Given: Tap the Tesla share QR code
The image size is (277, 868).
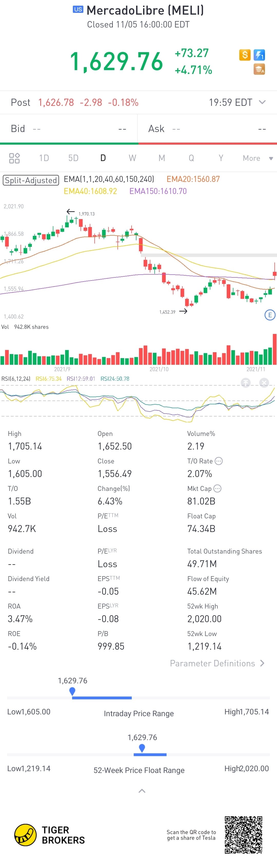Looking at the screenshot, I should point(243,835).
